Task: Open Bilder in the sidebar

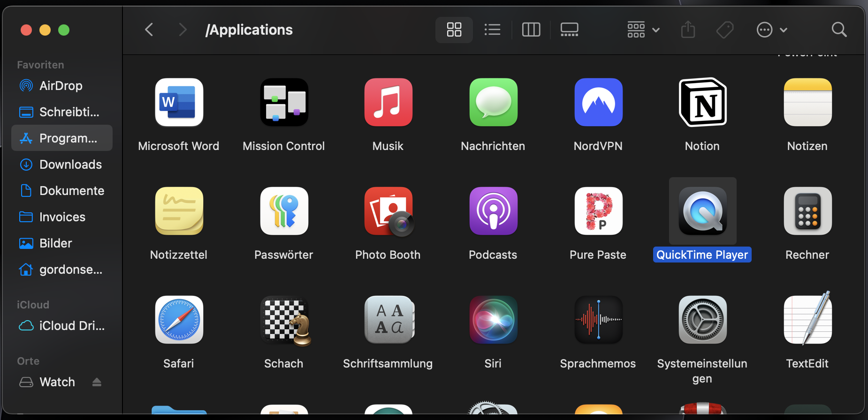Action: (x=62, y=243)
